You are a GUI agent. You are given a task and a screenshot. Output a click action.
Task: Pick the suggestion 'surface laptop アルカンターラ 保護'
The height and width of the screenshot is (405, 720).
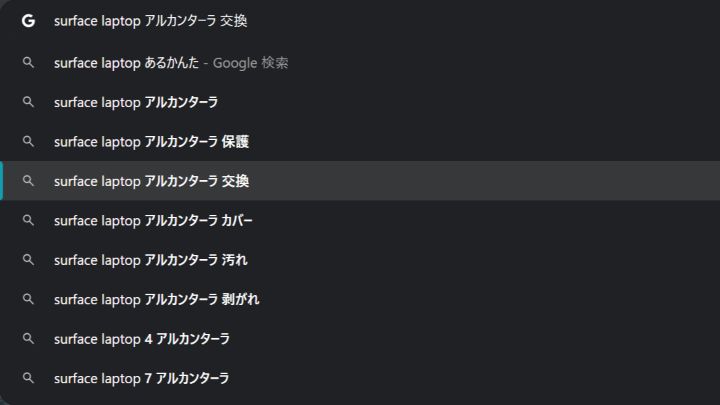(x=360, y=141)
